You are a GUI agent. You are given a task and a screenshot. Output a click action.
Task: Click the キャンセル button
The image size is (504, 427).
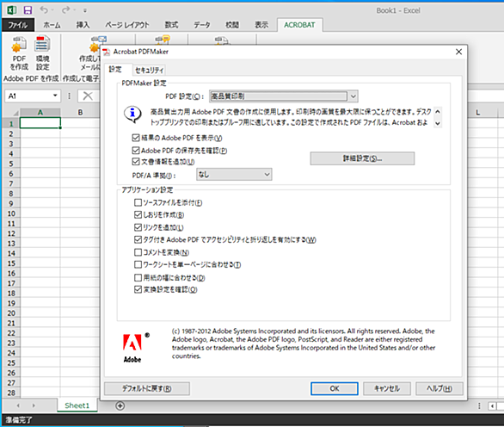click(387, 388)
